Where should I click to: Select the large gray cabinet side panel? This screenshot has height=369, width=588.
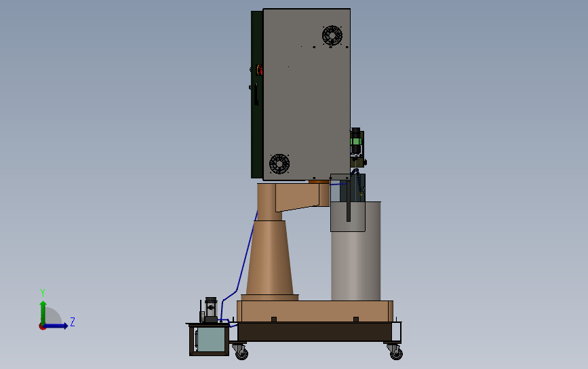click(307, 94)
